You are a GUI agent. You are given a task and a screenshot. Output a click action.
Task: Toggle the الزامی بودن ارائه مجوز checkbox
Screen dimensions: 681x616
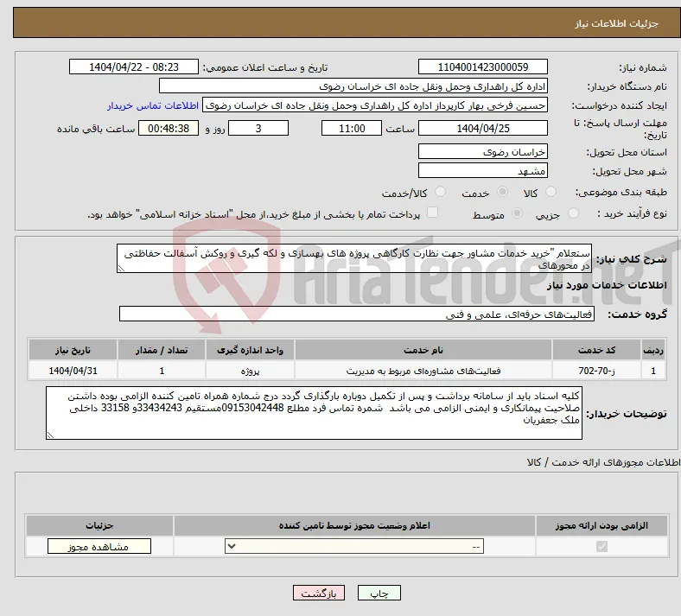pyautogui.click(x=601, y=546)
